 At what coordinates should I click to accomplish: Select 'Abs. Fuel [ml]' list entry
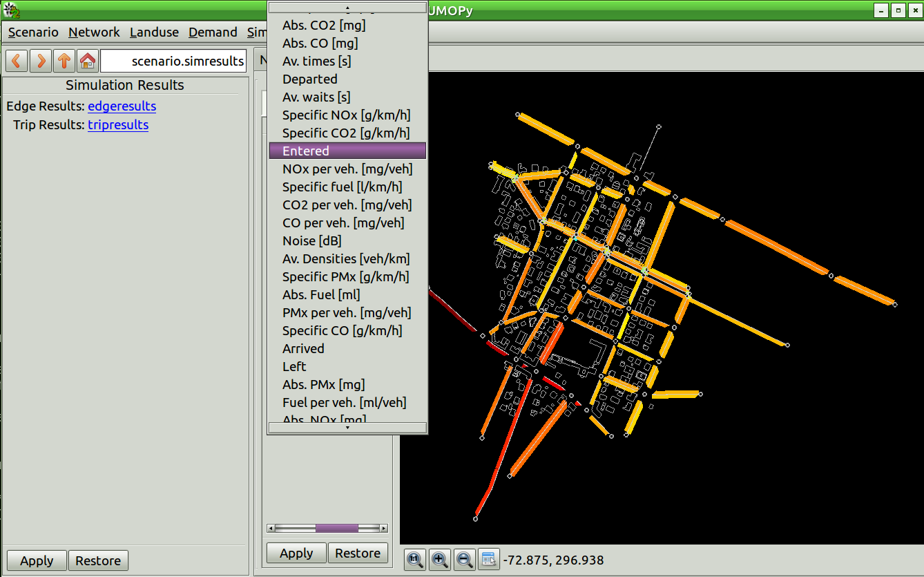[x=321, y=294]
